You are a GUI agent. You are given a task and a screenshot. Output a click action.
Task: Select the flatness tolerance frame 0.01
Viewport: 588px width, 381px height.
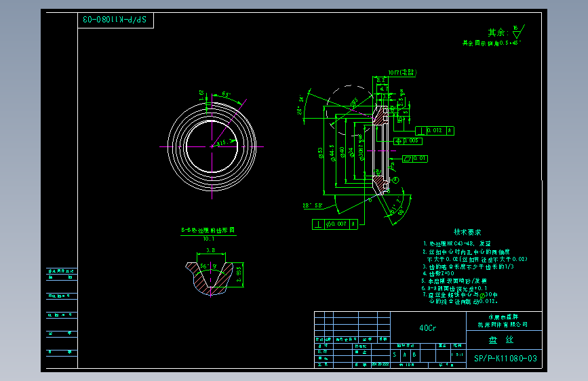[x=415, y=159]
